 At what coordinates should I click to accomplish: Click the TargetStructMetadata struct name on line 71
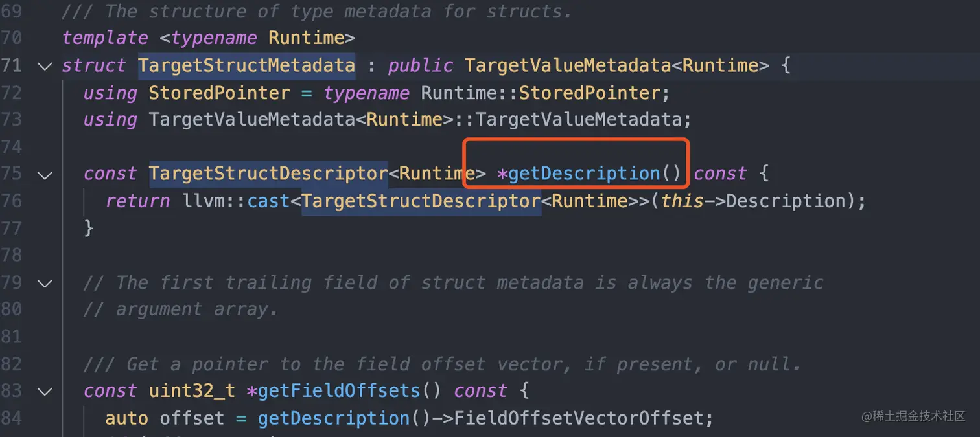click(246, 66)
